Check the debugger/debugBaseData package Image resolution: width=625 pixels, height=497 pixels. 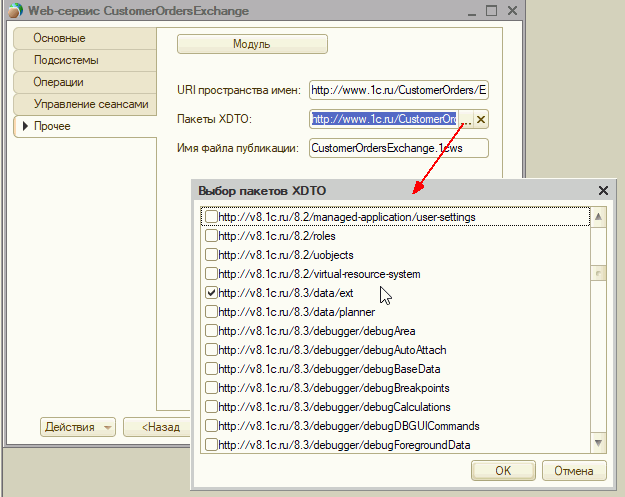pos(211,369)
